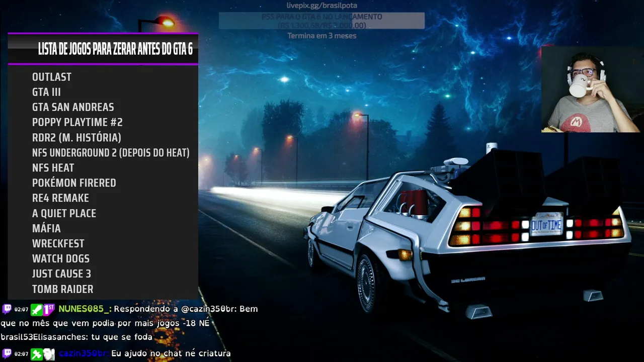The image size is (644, 362).
Task: Select RE4 REMAKE in the games list
Action: click(x=60, y=198)
